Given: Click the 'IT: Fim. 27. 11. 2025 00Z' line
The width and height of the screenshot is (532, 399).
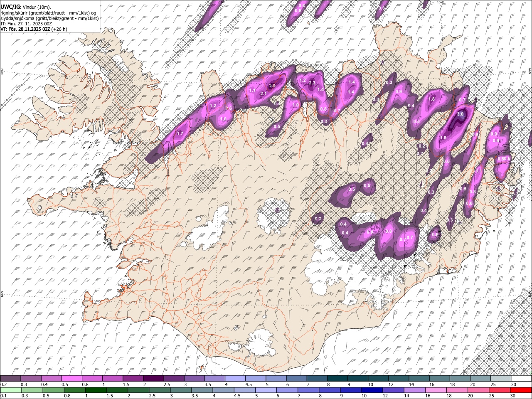Looking at the screenshot, I should (26, 24).
